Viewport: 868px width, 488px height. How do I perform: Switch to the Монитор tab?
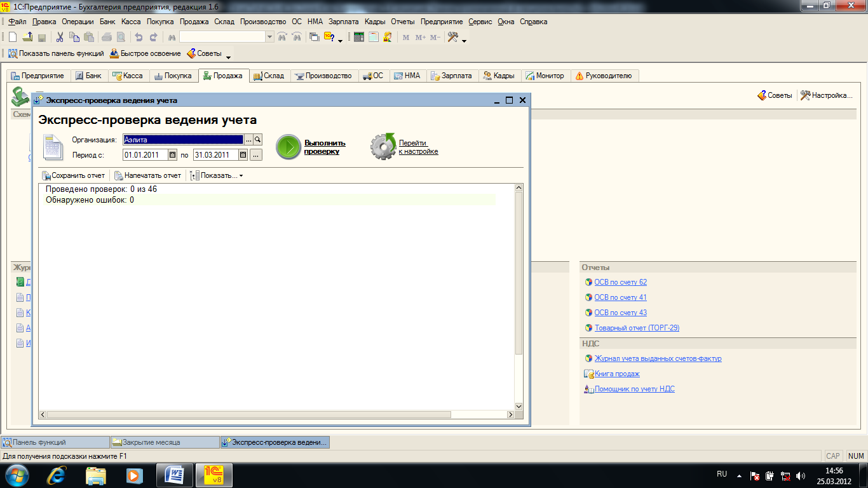click(545, 76)
